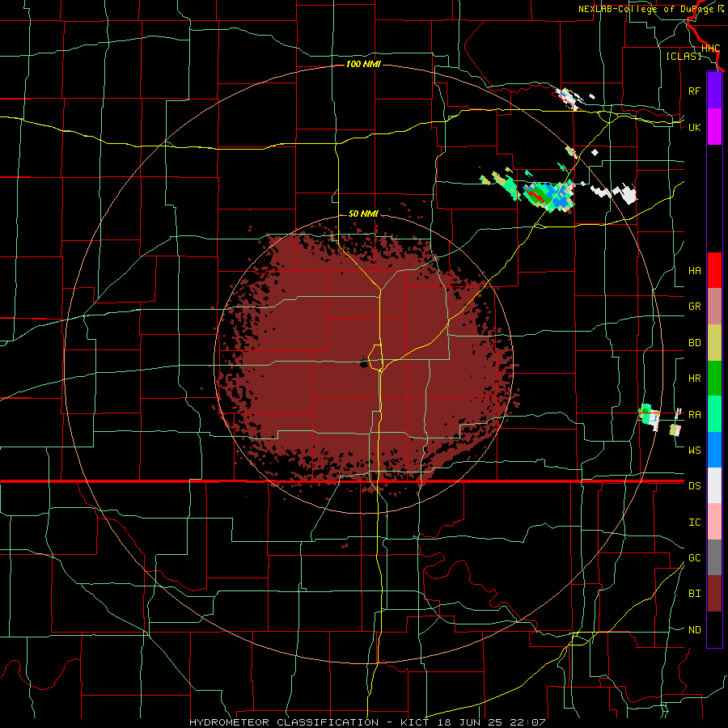The width and height of the screenshot is (728, 728).
Task: Click the RA light green legend swatch
Action: [714, 414]
